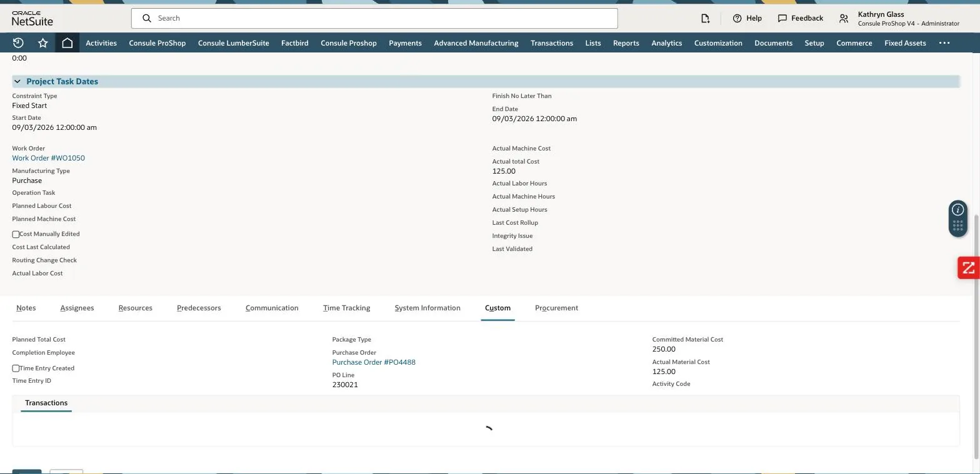This screenshot has width=980, height=474.
Task: Click the Integrity Issue label
Action: pos(512,236)
